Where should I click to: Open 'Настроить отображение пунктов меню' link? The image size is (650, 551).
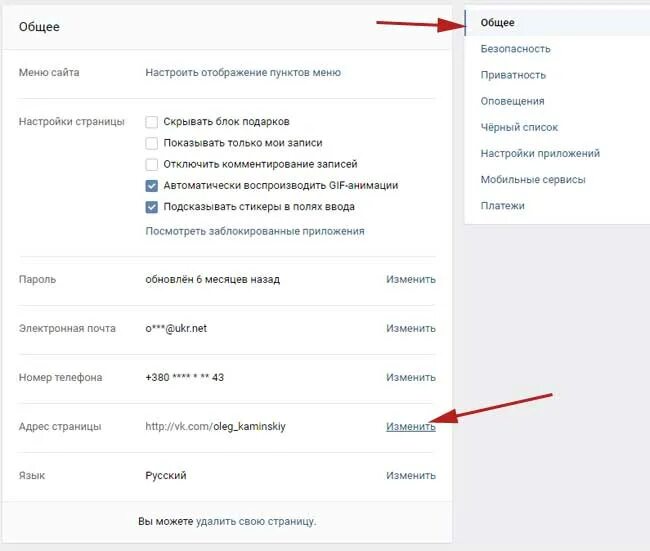click(243, 73)
